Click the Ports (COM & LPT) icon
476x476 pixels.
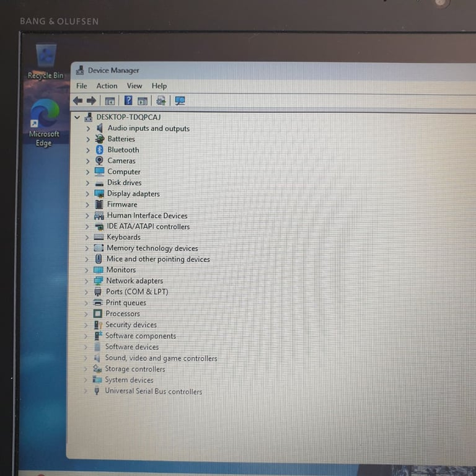click(x=98, y=292)
